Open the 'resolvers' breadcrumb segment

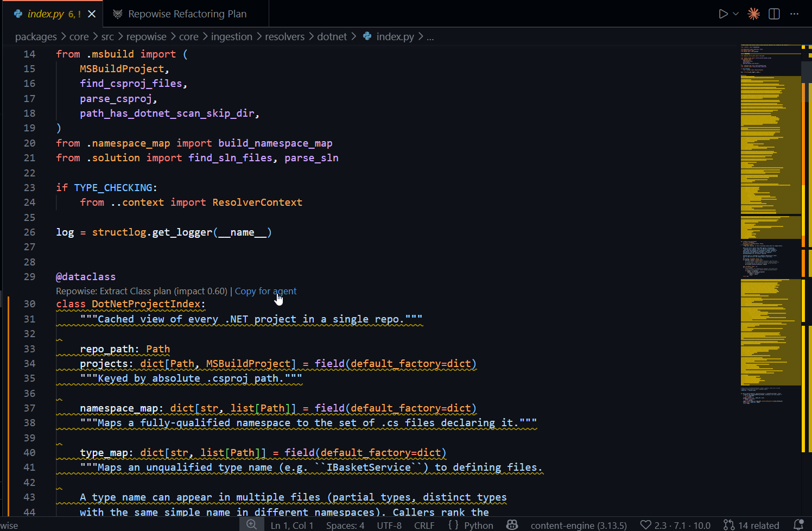click(285, 36)
